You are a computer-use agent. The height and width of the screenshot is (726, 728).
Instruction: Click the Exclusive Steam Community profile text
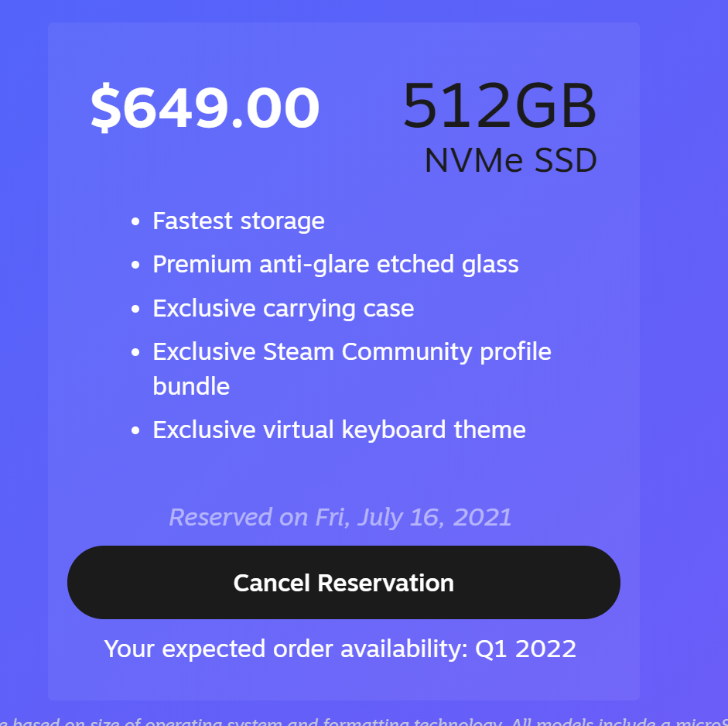(351, 351)
